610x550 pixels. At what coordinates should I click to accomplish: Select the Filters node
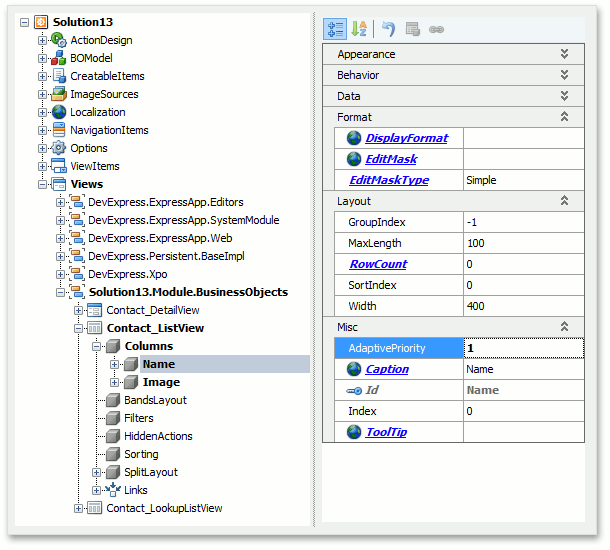pos(138,418)
